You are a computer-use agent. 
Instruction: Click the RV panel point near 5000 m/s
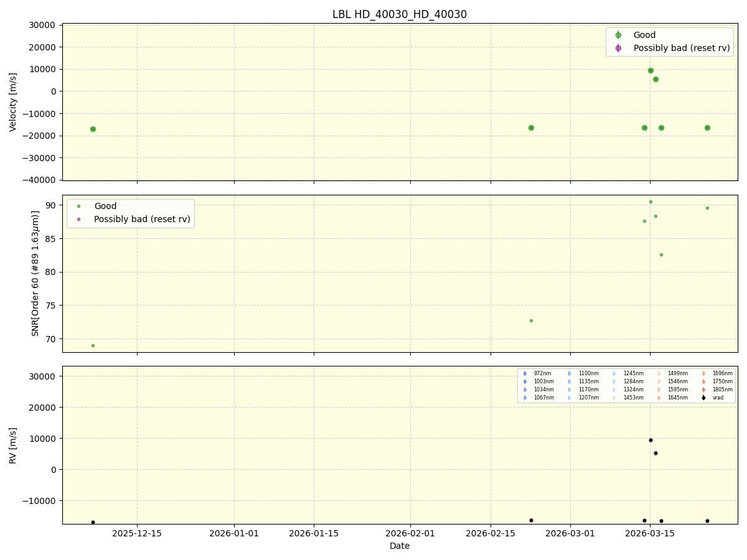click(x=655, y=453)
